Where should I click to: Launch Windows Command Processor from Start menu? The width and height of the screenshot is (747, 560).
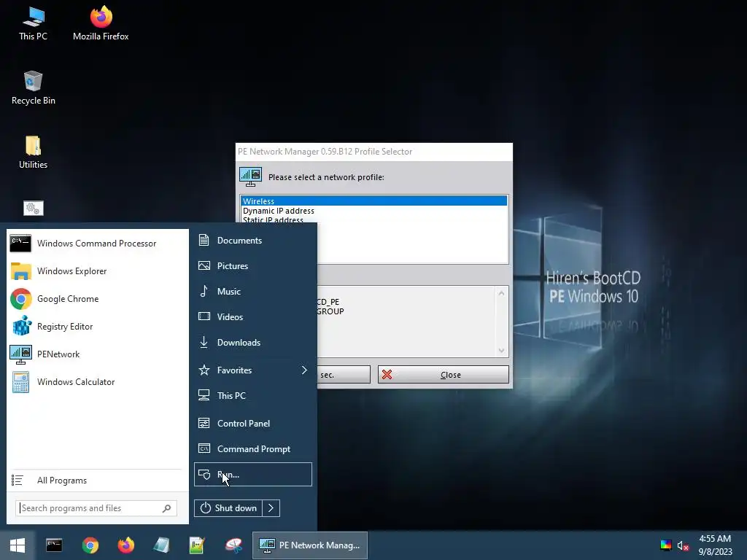tap(97, 244)
